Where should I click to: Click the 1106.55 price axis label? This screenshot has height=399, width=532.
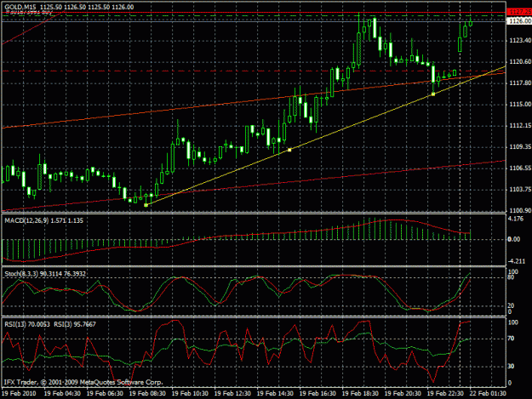tap(520, 168)
